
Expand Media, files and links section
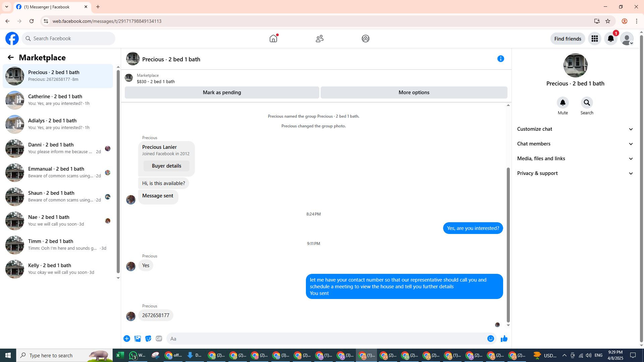pos(575,159)
